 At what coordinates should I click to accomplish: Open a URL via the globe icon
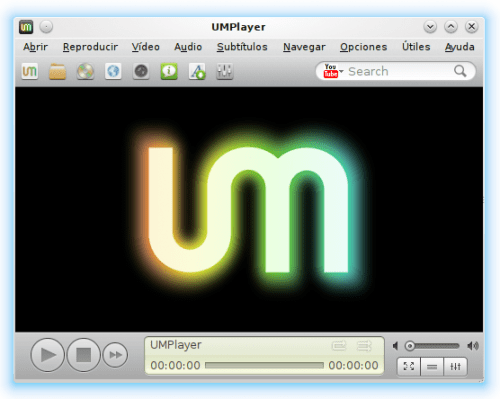tap(113, 71)
